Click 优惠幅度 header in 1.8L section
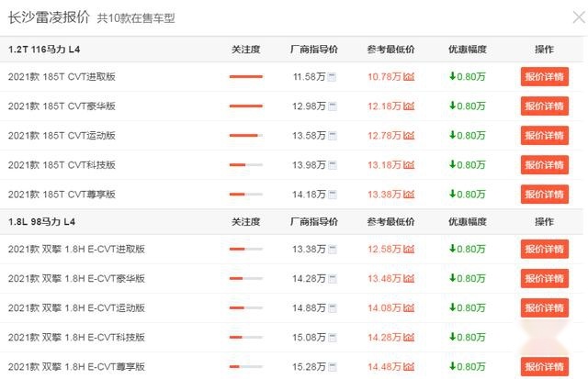588x379 pixels. tap(468, 222)
